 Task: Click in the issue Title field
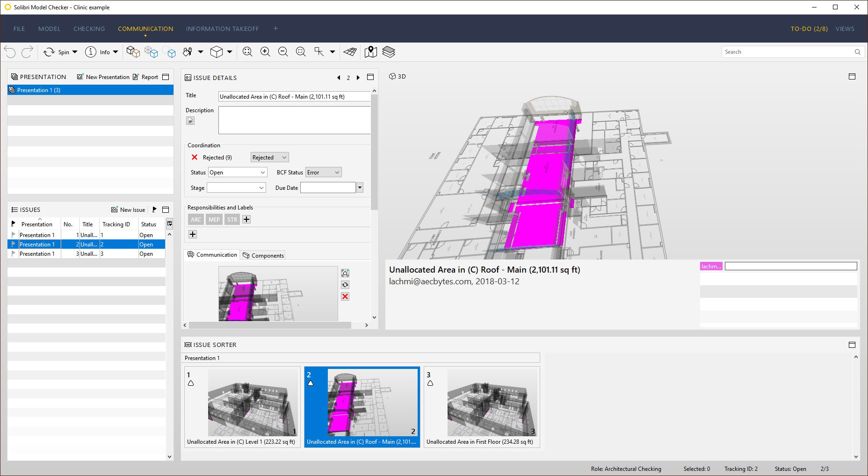point(295,96)
